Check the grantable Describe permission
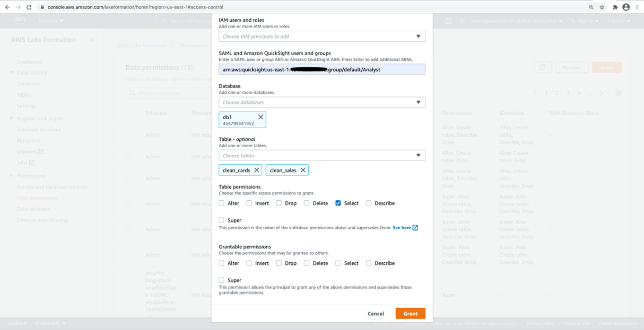Viewport: 644px width, 330px height. pos(368,263)
